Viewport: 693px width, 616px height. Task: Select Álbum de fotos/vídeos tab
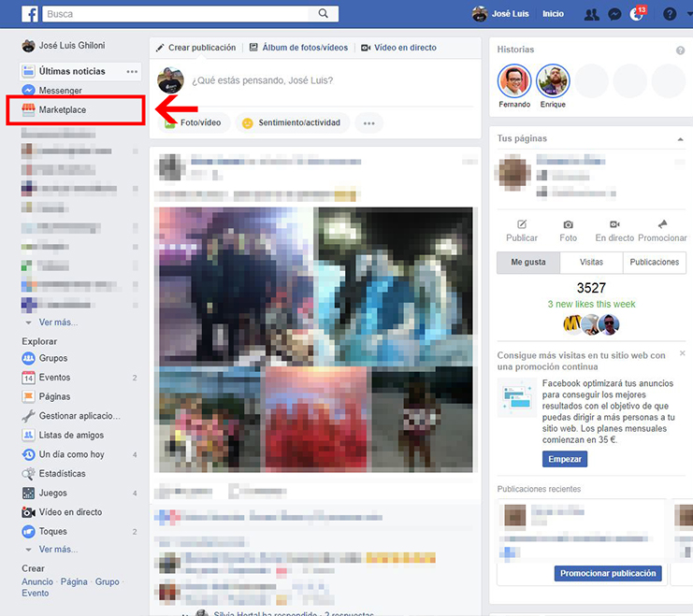[x=298, y=48]
